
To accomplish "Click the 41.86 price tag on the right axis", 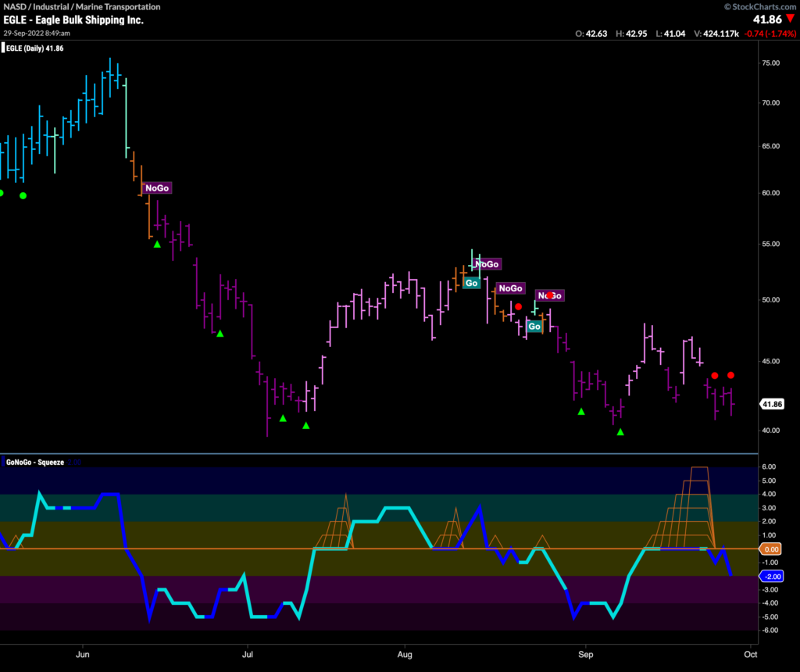I will [x=771, y=404].
